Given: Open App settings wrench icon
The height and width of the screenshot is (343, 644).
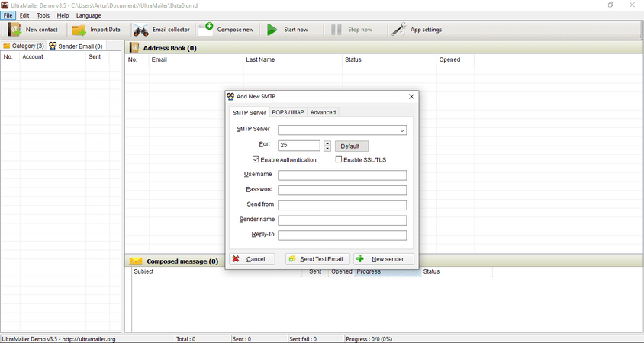Looking at the screenshot, I should (x=398, y=29).
